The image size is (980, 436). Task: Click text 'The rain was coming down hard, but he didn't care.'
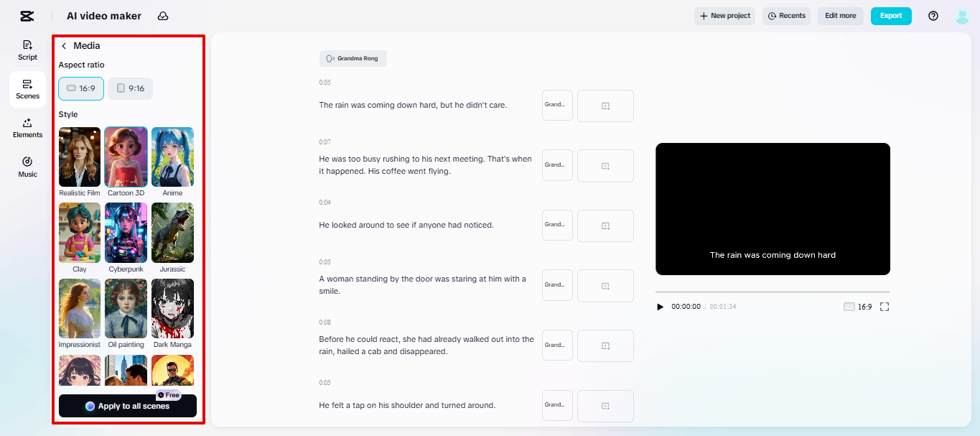click(x=413, y=106)
